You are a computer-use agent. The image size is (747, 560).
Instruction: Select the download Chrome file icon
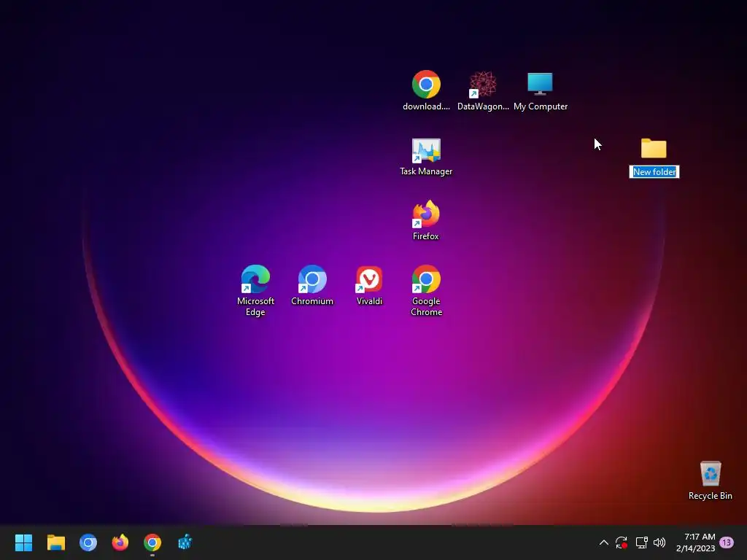point(426,85)
